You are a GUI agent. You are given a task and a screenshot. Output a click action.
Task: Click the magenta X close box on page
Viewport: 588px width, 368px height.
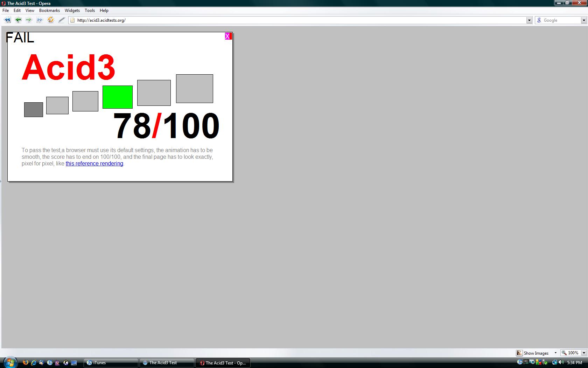pos(228,36)
